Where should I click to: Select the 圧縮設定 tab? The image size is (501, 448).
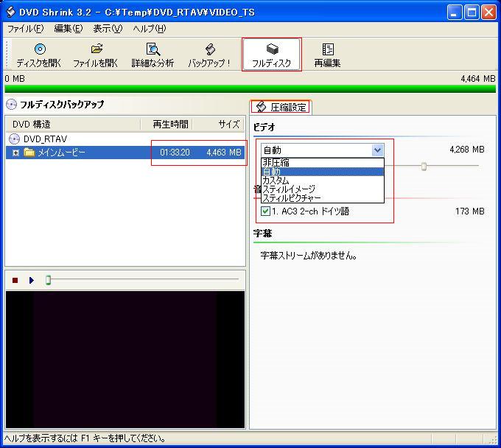tap(281, 108)
